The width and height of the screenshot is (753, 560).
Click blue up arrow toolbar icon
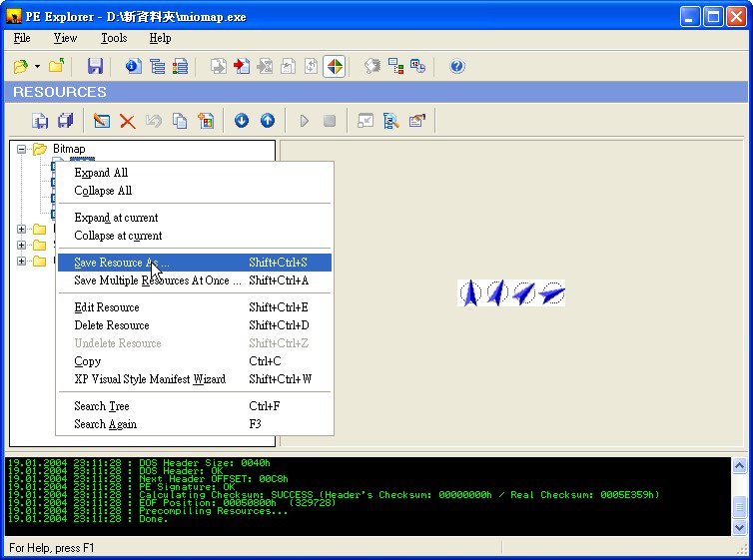pos(268,121)
